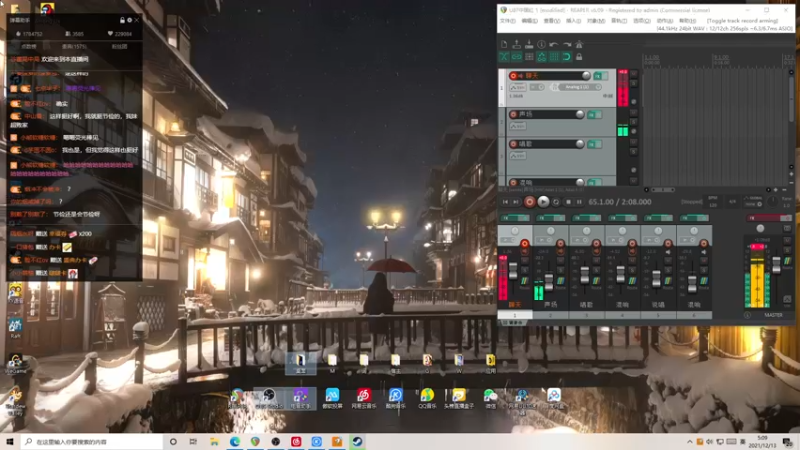
Task: Open the 查看 menu in REAPER
Action: coord(552,21)
